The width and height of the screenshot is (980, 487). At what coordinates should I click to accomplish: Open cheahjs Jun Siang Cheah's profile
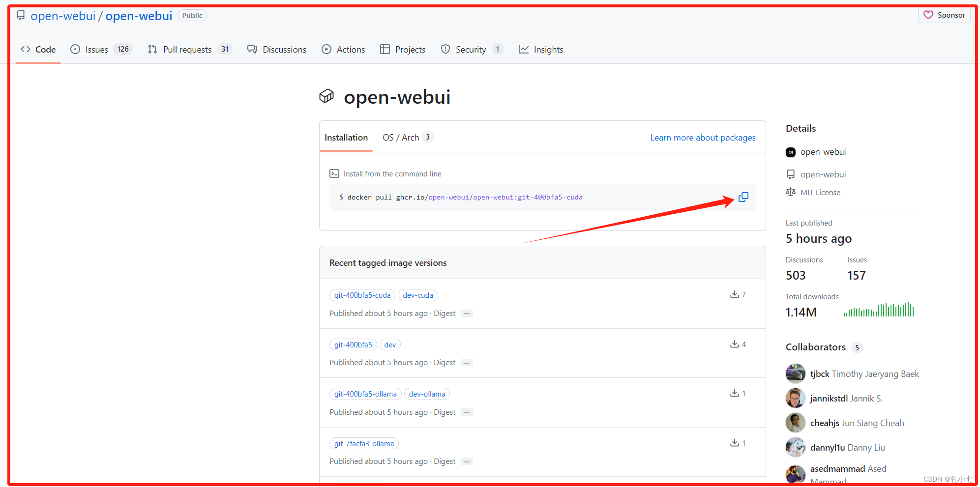click(x=857, y=423)
